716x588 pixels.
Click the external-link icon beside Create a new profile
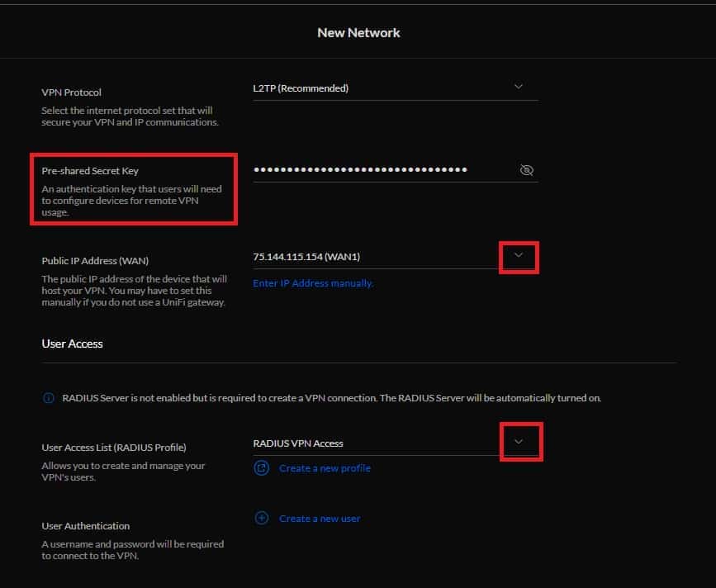pyautogui.click(x=262, y=468)
